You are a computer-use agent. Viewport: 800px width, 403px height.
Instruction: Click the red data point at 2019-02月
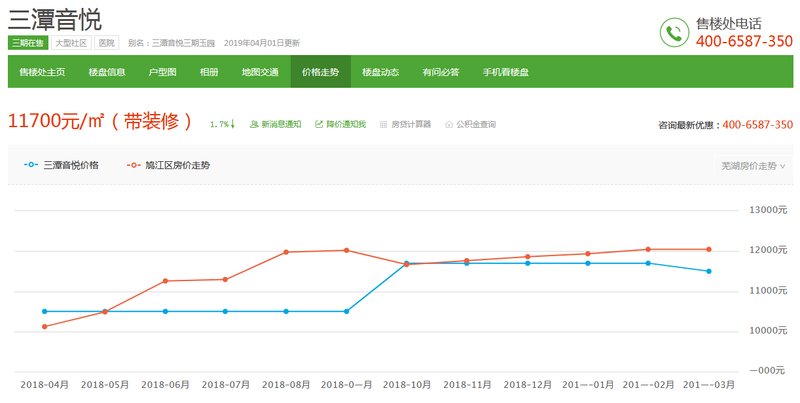(x=648, y=249)
